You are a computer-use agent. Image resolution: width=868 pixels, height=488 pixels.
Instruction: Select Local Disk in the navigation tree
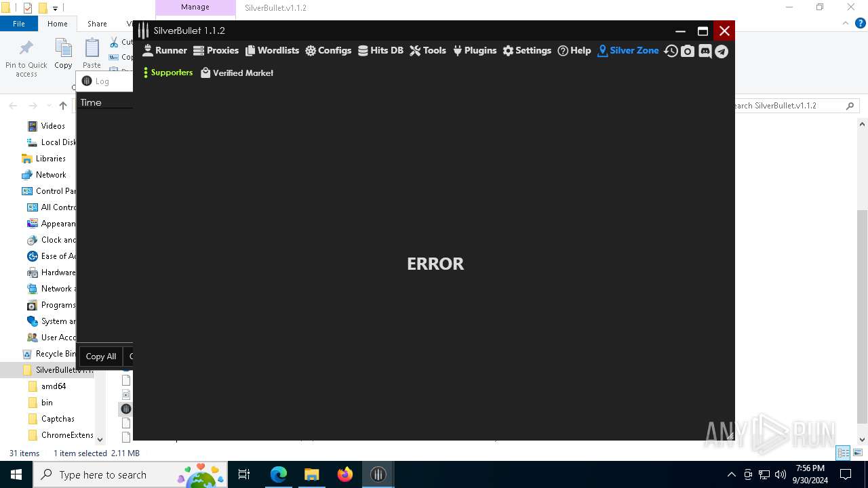[51, 142]
